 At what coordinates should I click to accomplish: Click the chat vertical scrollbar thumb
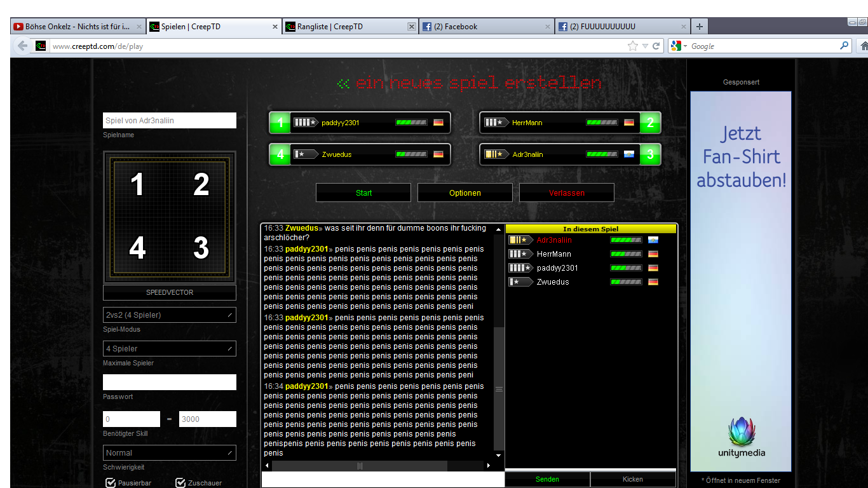click(x=499, y=389)
